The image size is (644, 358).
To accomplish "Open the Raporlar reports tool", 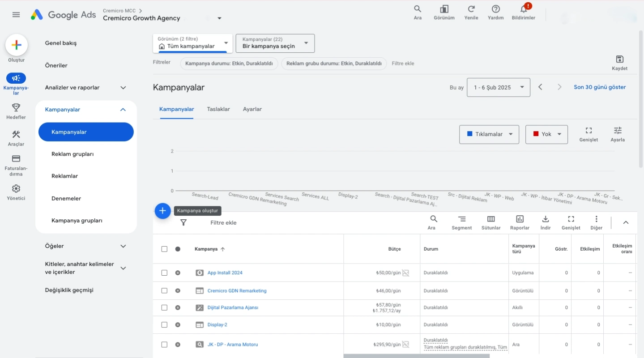I will pos(520,222).
